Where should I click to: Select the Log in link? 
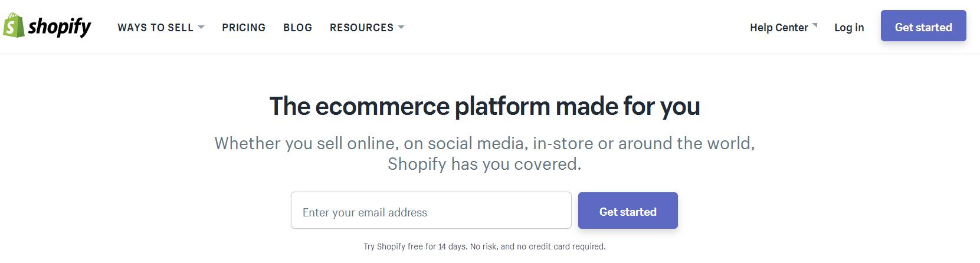click(848, 28)
